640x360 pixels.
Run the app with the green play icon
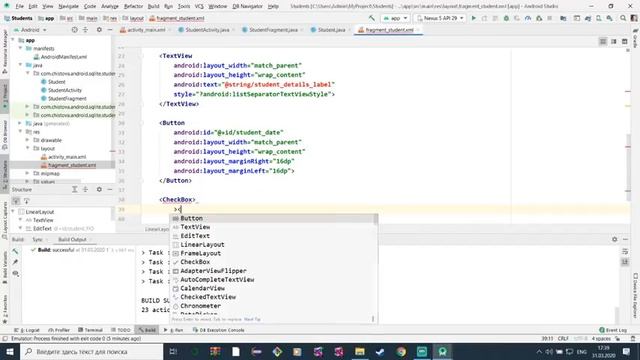473,18
